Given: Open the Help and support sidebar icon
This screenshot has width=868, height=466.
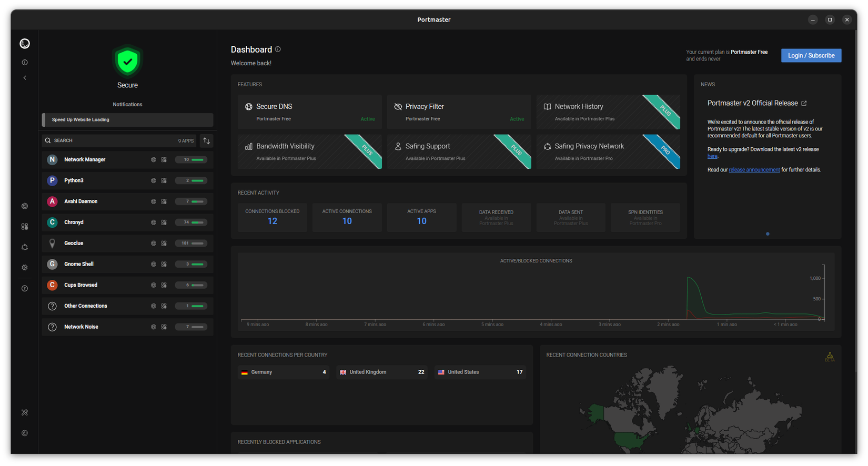Looking at the screenshot, I should pyautogui.click(x=25, y=289).
